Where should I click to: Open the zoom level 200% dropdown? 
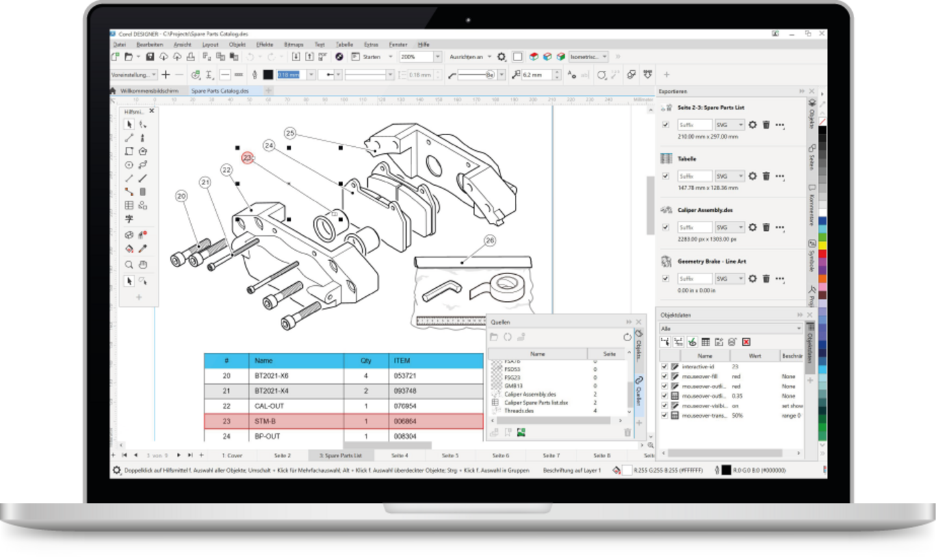[x=437, y=57]
